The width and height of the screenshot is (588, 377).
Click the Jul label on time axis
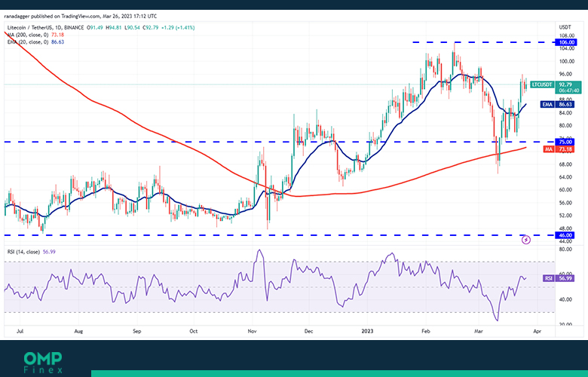(x=20, y=331)
